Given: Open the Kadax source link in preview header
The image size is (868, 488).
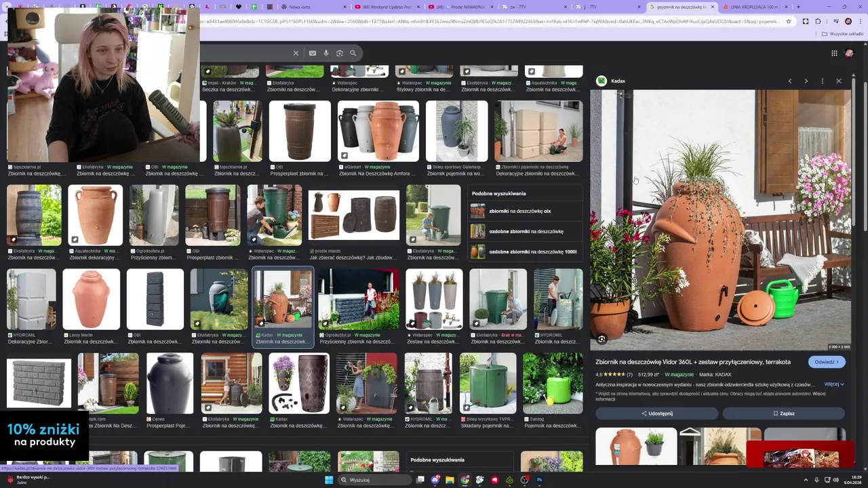Looking at the screenshot, I should (610, 81).
